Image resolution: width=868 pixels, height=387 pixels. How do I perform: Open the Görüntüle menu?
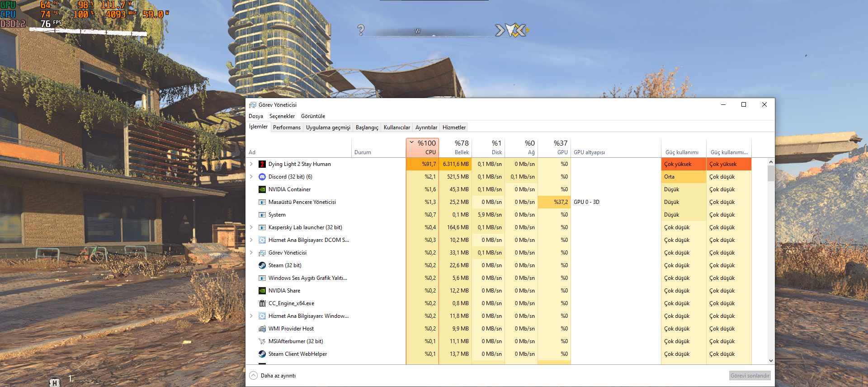point(313,116)
